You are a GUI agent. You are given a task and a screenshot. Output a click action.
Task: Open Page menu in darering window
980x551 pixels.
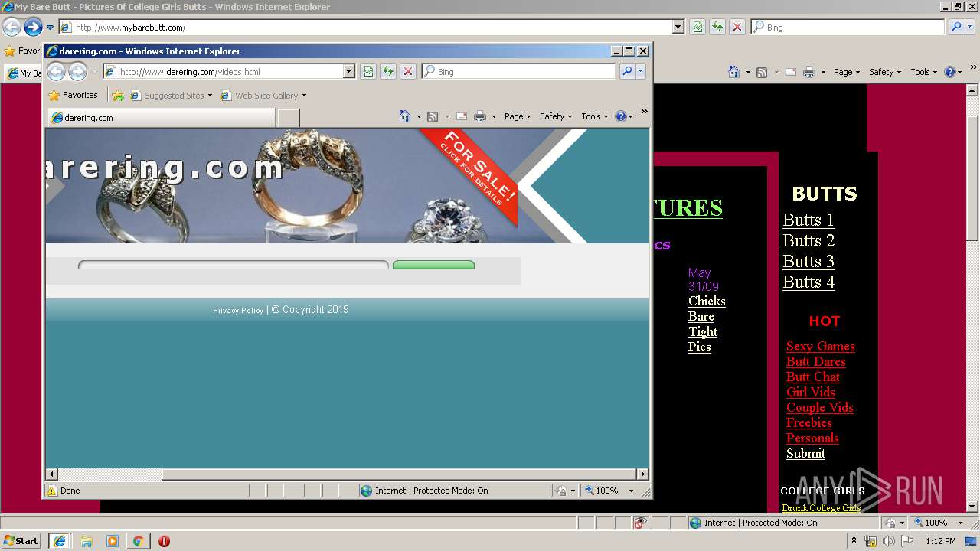click(x=518, y=116)
